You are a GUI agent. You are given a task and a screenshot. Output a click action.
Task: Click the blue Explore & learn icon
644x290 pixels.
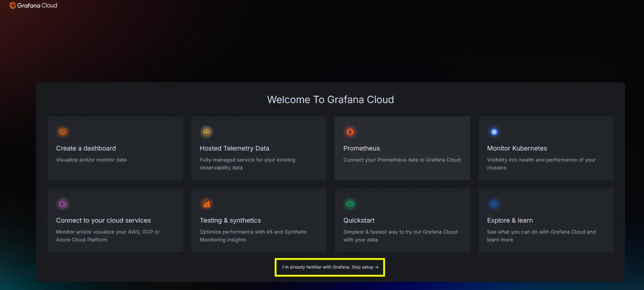click(494, 204)
